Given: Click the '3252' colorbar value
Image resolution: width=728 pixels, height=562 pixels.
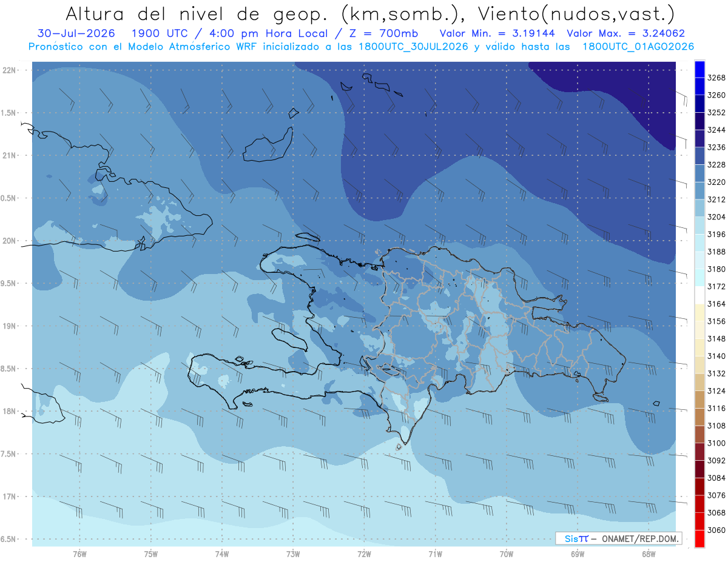Looking at the screenshot, I should point(716,113).
